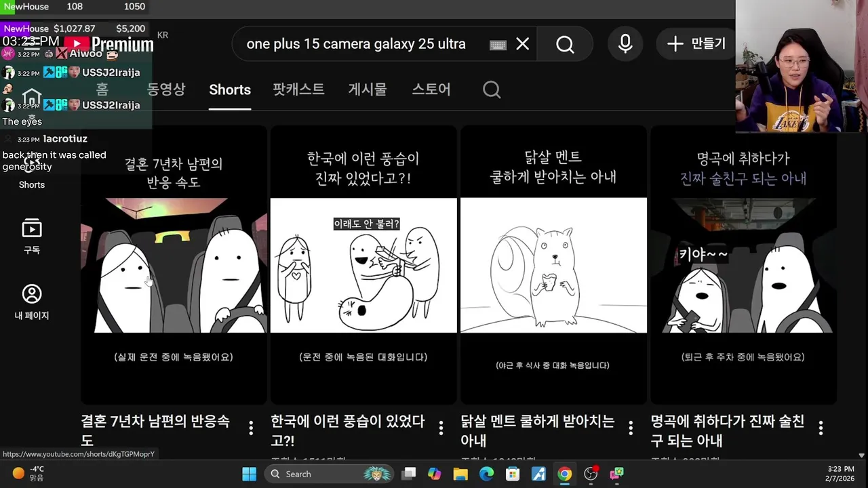
Task: Click title link '결혼 7년차 남편의 반응속도'
Action: [155, 430]
